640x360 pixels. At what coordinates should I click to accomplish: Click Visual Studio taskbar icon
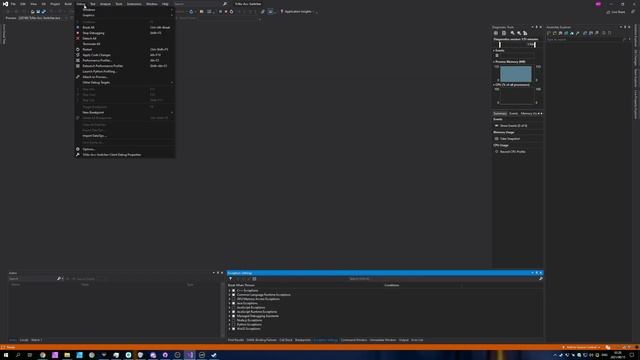pos(190,355)
